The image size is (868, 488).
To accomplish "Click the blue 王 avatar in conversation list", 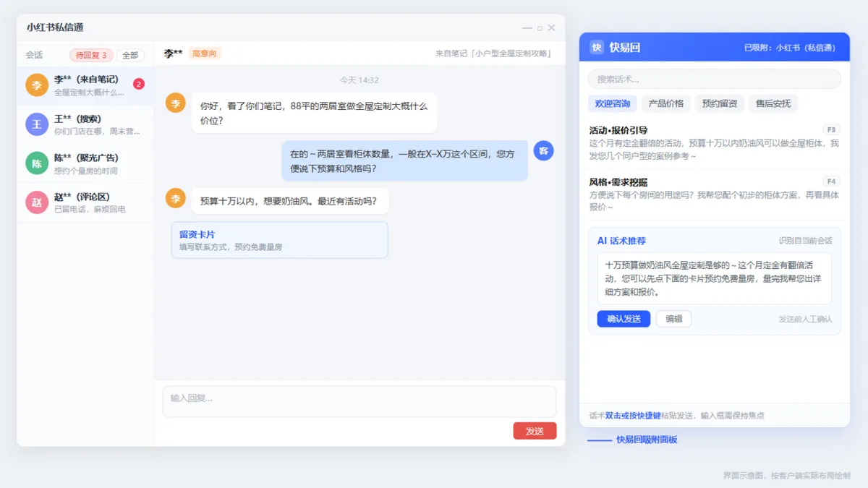I will coord(37,124).
